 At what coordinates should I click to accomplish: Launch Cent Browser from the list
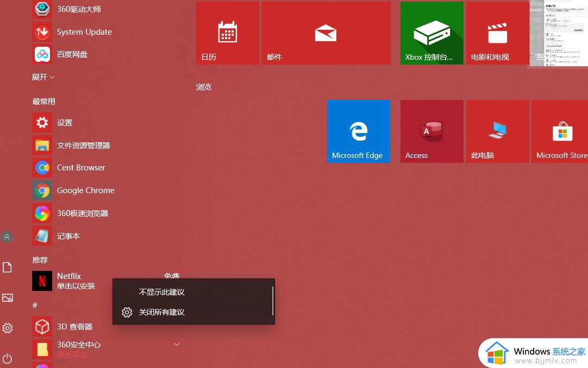coord(81,168)
